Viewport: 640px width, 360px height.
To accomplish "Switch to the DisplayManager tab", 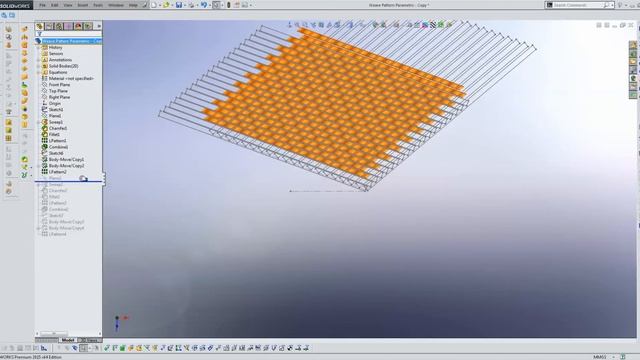I will (78, 26).
